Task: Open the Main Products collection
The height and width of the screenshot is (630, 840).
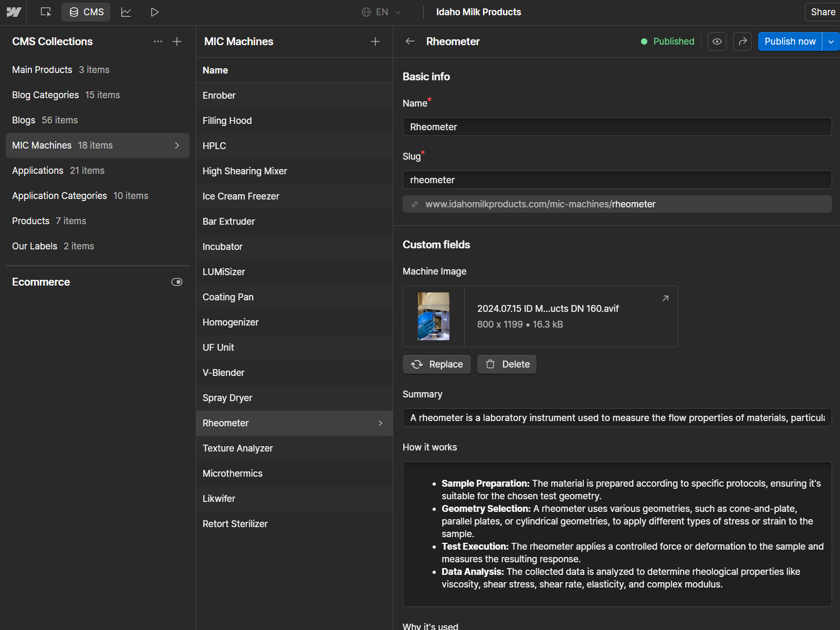Action: tap(98, 70)
